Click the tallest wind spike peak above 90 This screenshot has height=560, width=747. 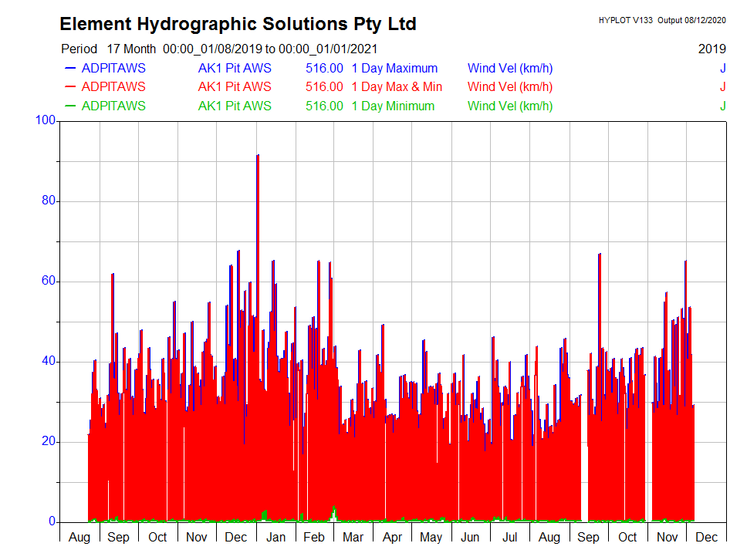(257, 156)
